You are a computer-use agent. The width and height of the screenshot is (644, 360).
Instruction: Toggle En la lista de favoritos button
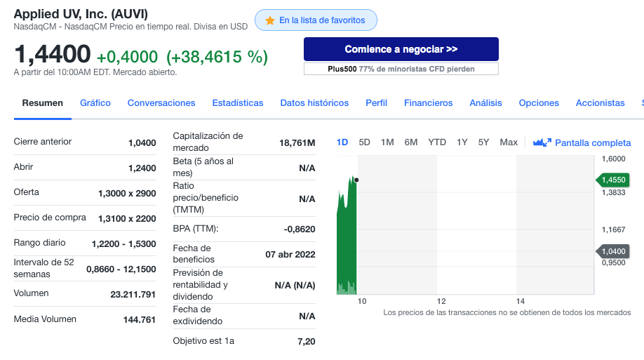click(316, 20)
